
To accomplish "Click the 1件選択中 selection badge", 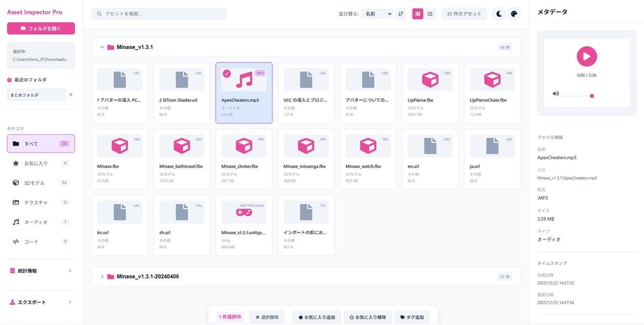I will click(230, 317).
